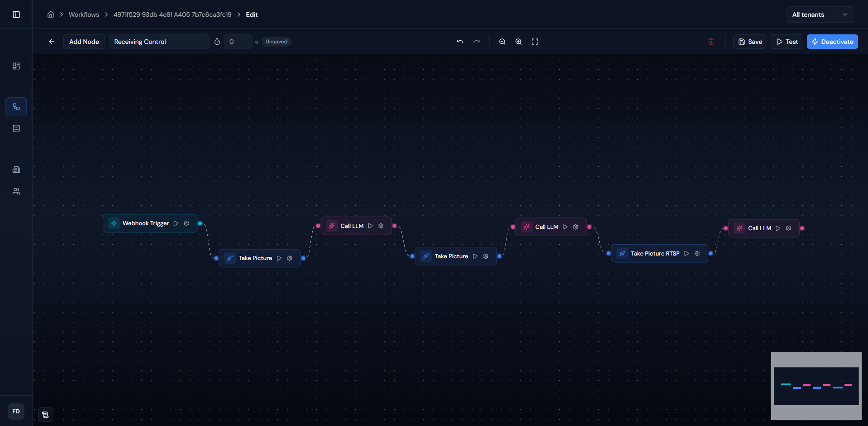Open the workflow ID breadcrumb 4971f529
Screen dimensions: 868x426
pyautogui.click(x=172, y=14)
